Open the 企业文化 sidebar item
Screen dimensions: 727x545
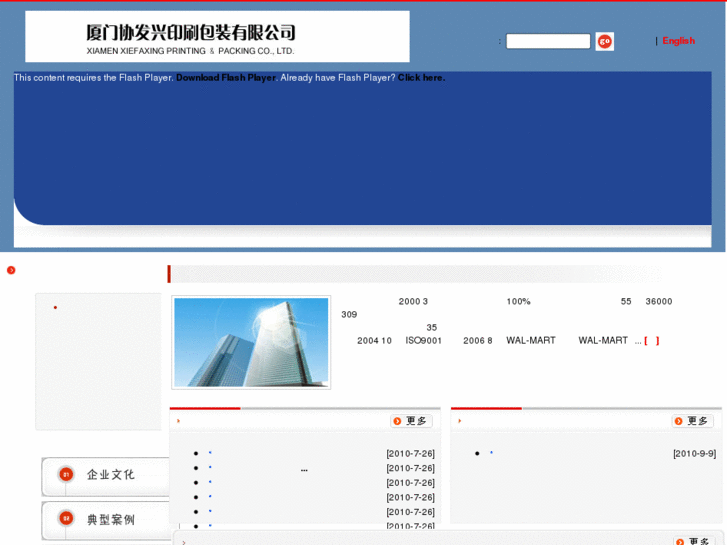pos(106,475)
